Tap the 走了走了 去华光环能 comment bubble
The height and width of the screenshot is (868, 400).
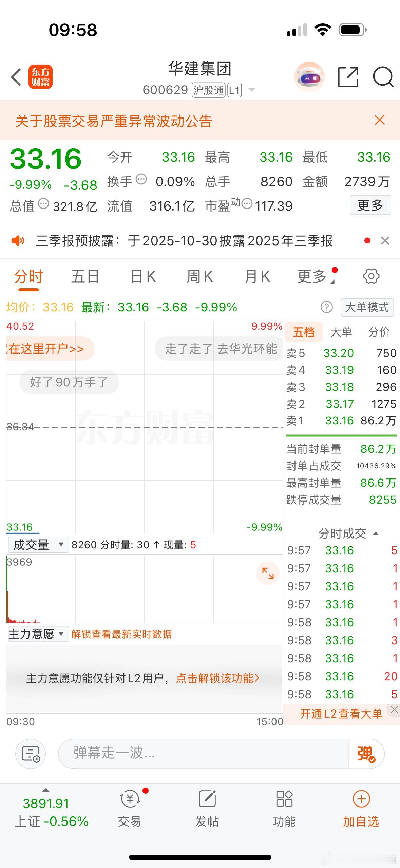pos(219,348)
